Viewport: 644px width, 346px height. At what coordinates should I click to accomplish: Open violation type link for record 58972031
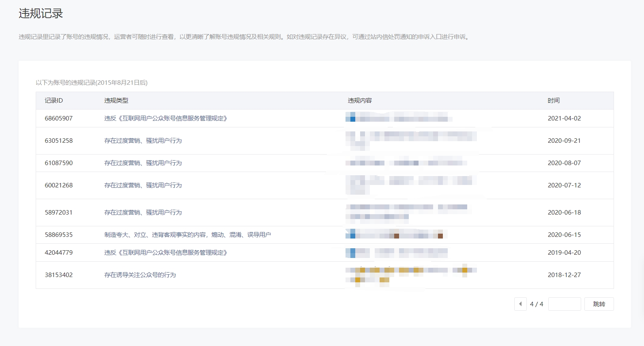[x=143, y=213]
